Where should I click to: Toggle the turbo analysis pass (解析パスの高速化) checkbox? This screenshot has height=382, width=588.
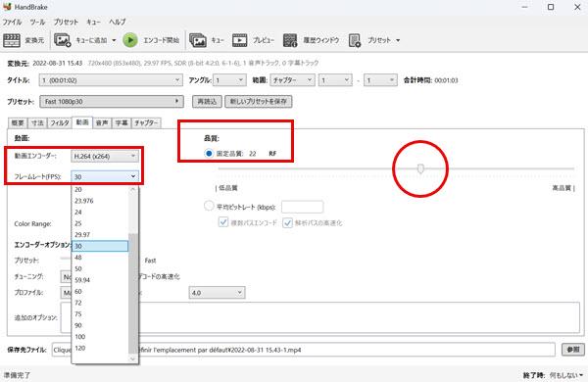[x=287, y=222]
